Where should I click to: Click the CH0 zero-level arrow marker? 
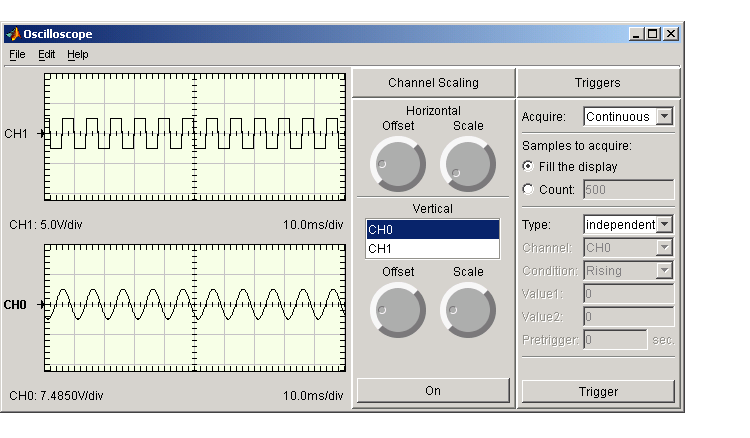click(x=41, y=304)
